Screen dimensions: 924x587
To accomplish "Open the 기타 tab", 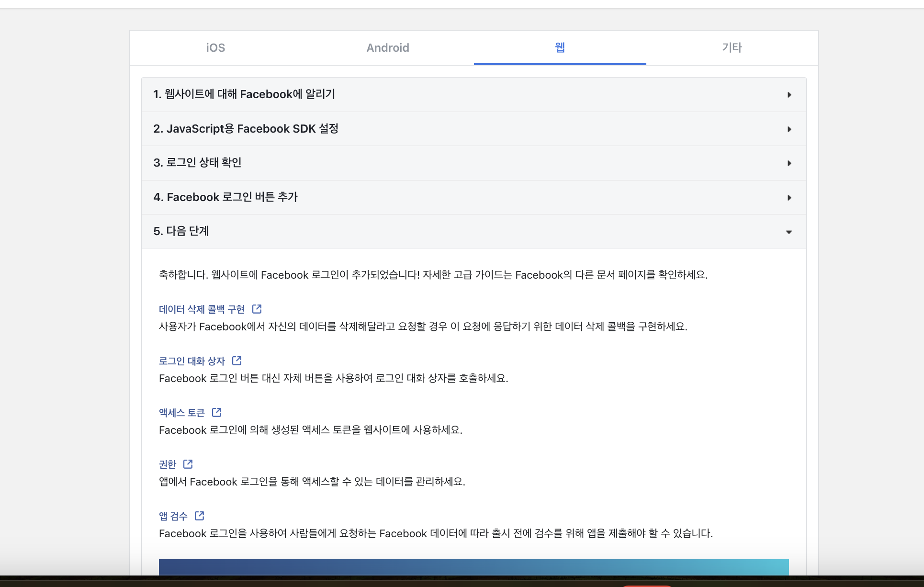I will (732, 48).
